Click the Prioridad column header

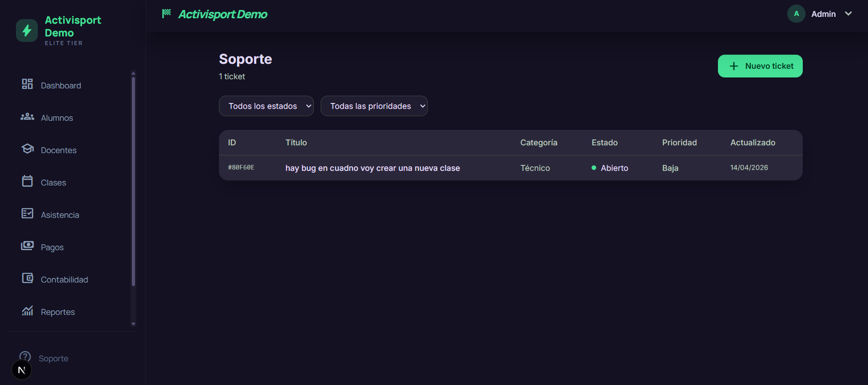pos(679,143)
